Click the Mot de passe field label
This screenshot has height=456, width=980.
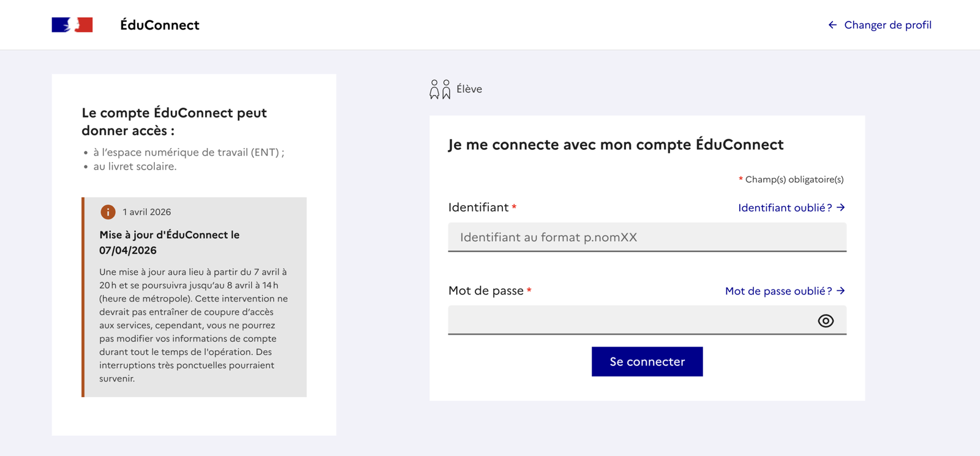click(x=486, y=291)
